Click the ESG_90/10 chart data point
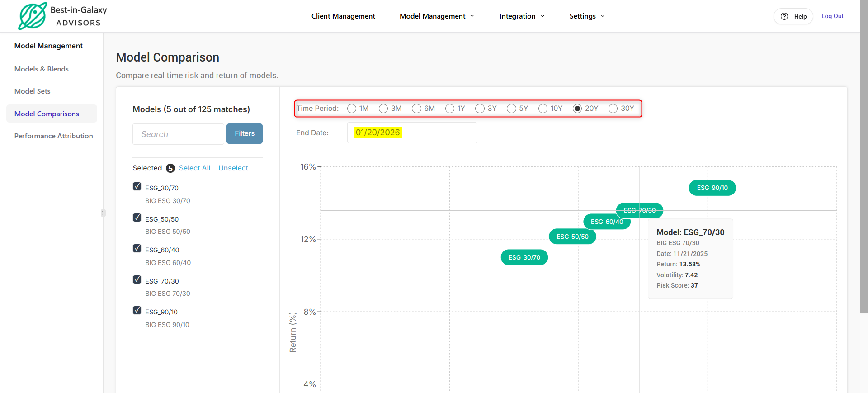868x393 pixels. (x=712, y=188)
